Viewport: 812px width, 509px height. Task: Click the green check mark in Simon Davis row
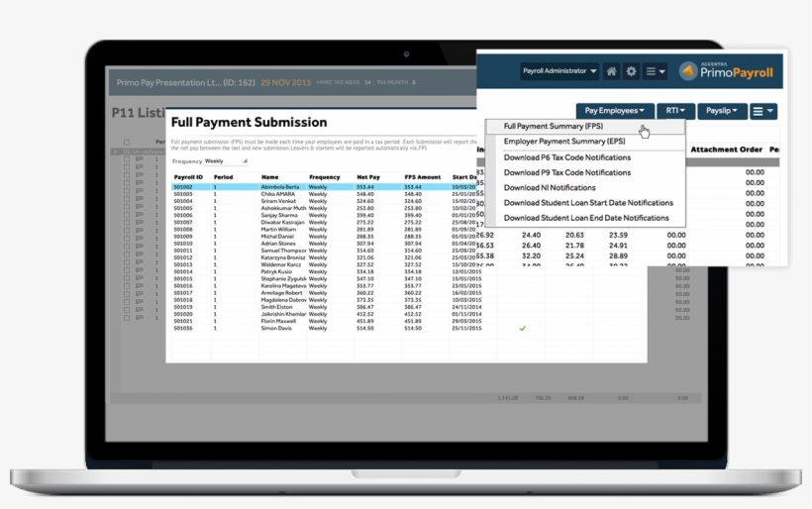[523, 329]
